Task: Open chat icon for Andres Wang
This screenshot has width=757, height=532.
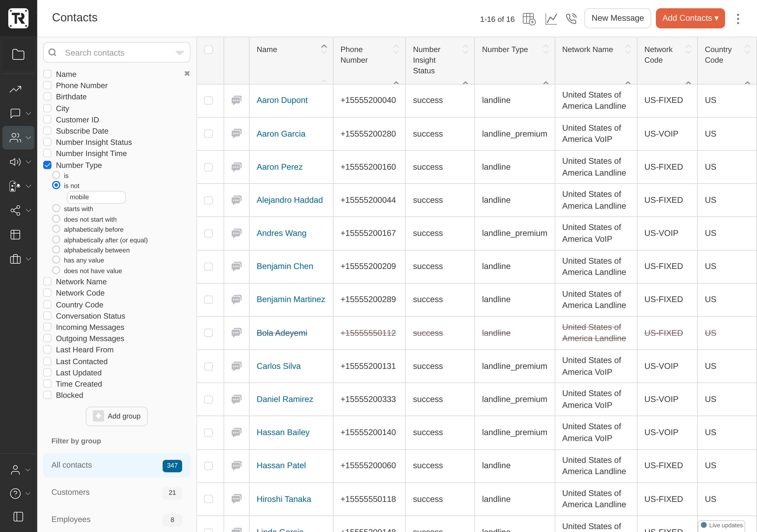Action: [236, 233]
